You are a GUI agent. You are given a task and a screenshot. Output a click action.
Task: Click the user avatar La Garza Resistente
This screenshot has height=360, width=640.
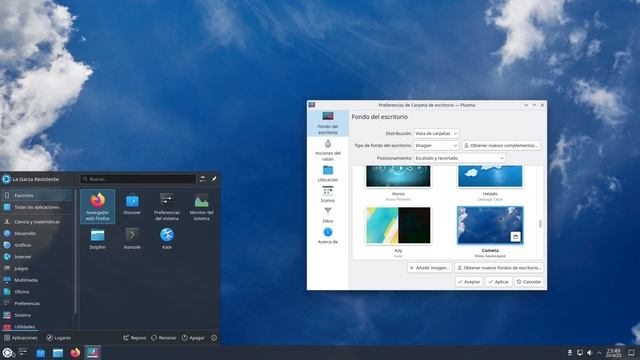(x=6, y=179)
